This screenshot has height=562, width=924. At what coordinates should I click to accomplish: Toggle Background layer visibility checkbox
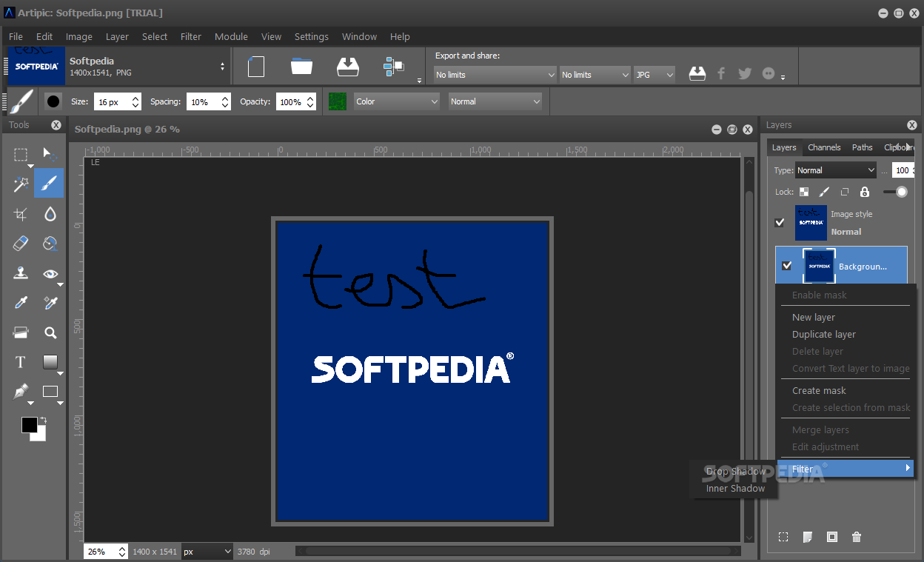[x=787, y=266]
